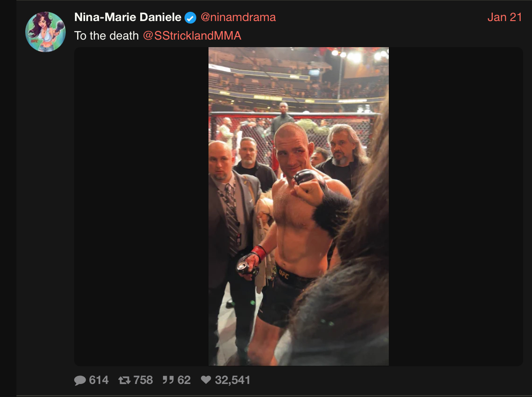
Task: Open Nina-Marie Daniele's cartoon profile avatar
Action: point(45,32)
